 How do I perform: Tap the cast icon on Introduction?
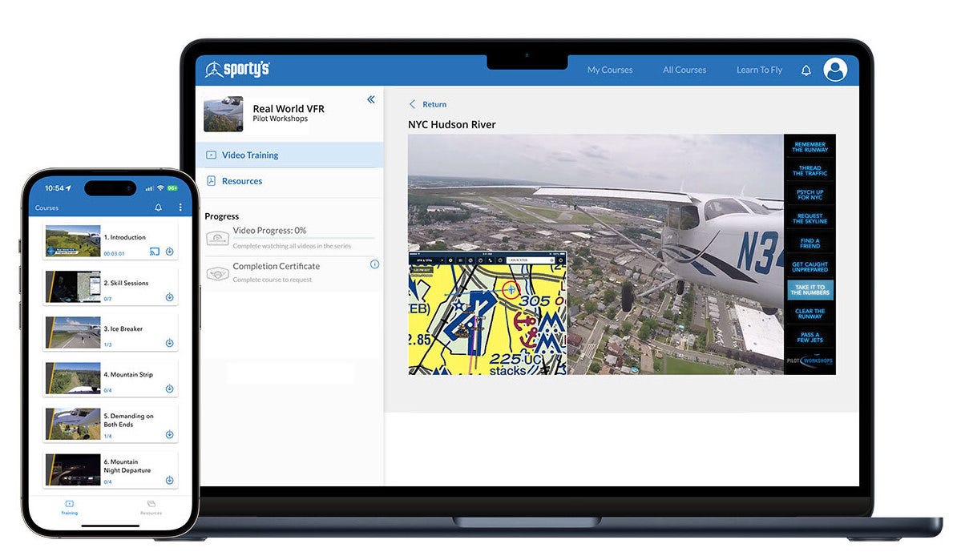(155, 252)
